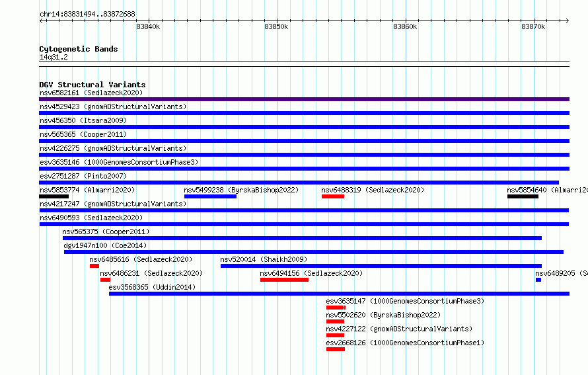This screenshot has width=588, height=375.
Task: Click the blue nsv456350 variant bar
Action: point(304,127)
